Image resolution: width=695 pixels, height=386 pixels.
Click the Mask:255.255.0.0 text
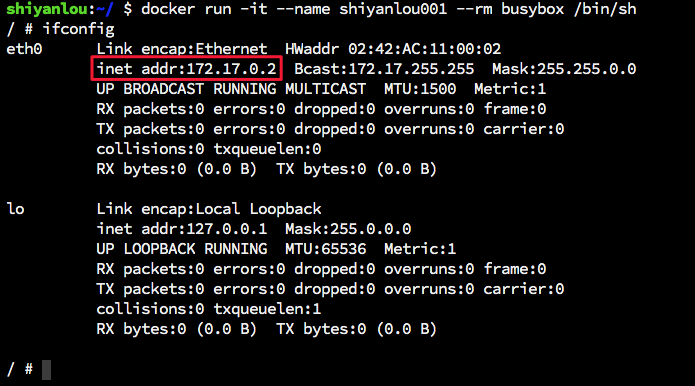click(x=564, y=69)
